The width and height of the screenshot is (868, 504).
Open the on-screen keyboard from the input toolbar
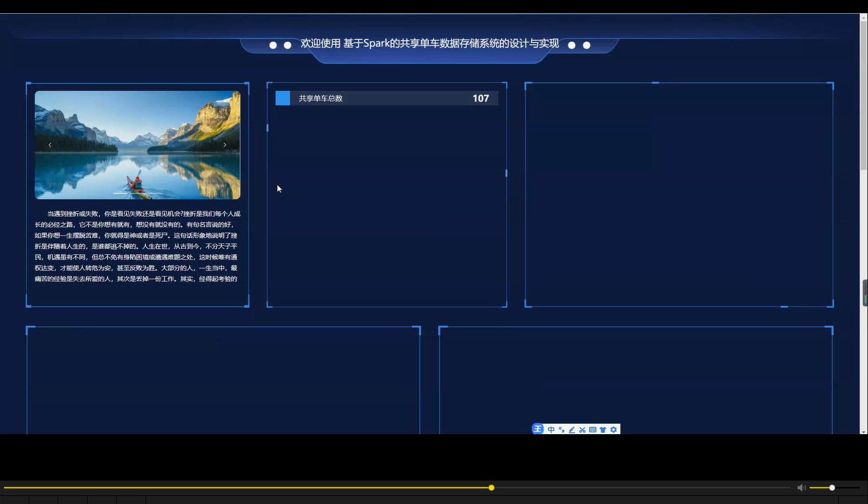click(x=593, y=430)
